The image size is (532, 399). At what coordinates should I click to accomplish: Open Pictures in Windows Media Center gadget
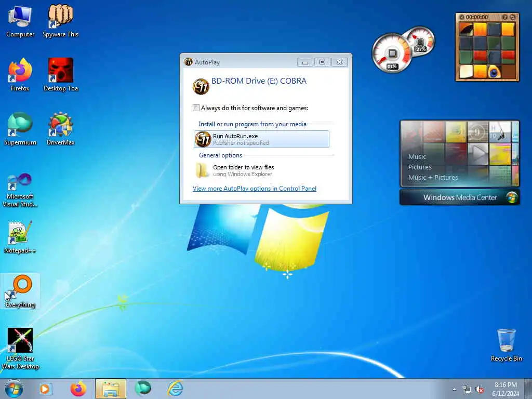click(x=420, y=167)
